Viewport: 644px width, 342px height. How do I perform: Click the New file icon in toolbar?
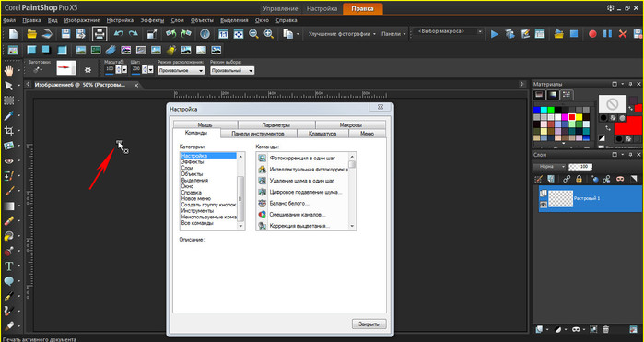tap(13, 34)
